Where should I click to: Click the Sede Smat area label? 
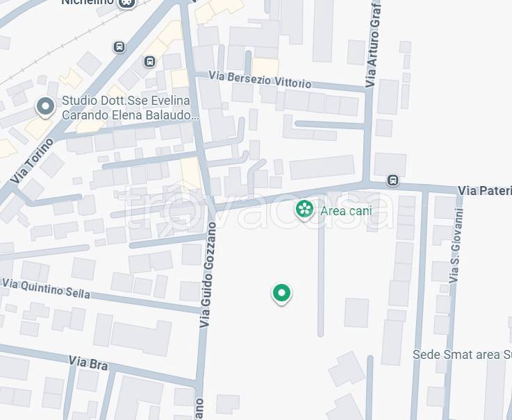[x=462, y=355]
